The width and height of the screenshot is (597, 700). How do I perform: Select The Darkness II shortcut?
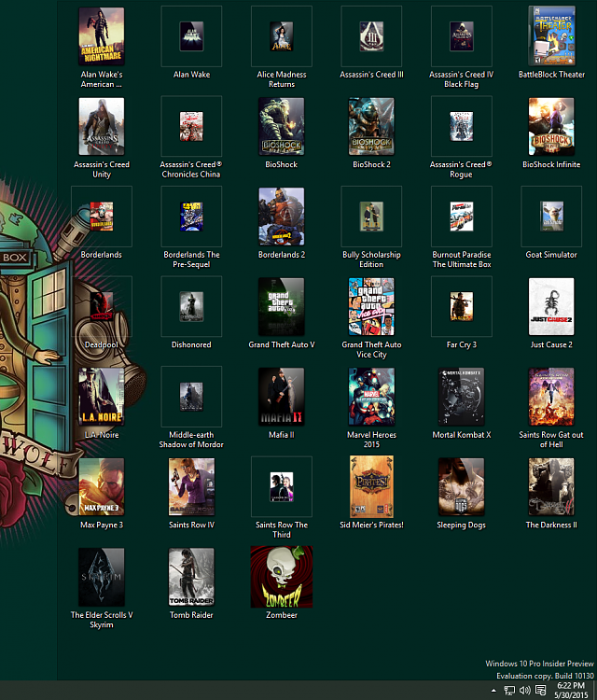pyautogui.click(x=551, y=486)
